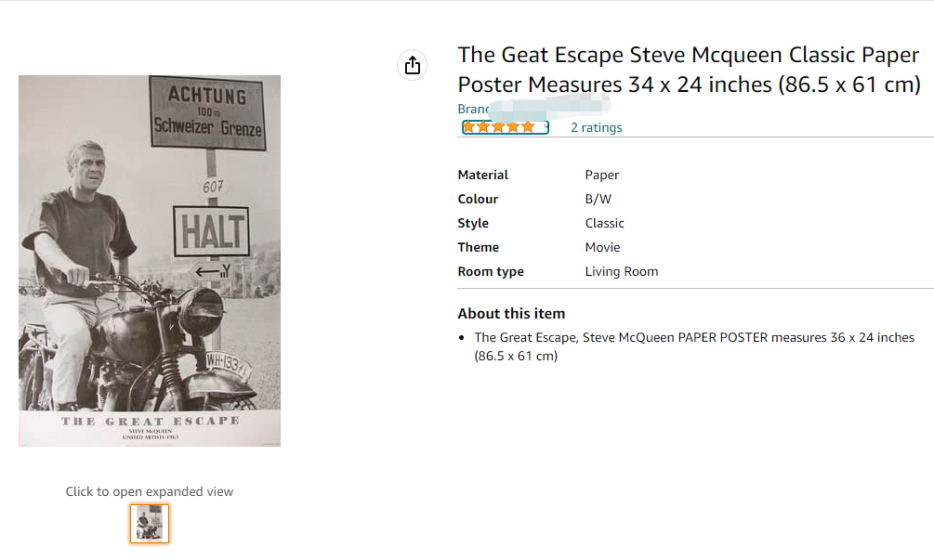The width and height of the screenshot is (934, 560).
Task: Click 'THE GREAT ESCAPE' caption on poster
Action: point(150,421)
